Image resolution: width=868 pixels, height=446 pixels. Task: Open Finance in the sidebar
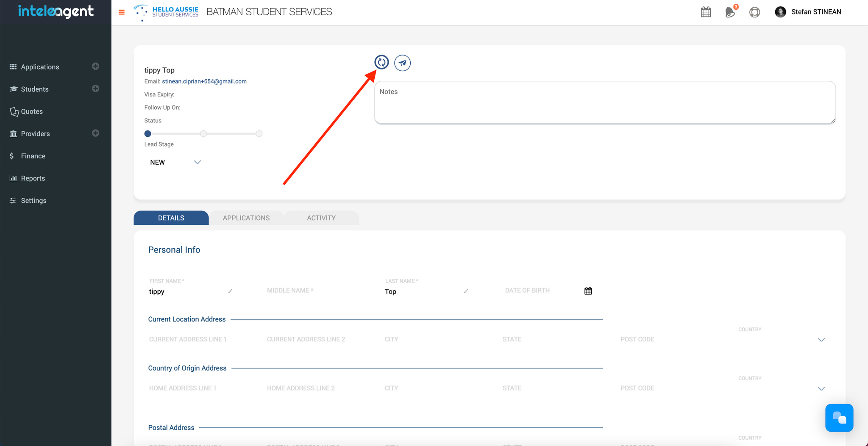[x=33, y=156]
